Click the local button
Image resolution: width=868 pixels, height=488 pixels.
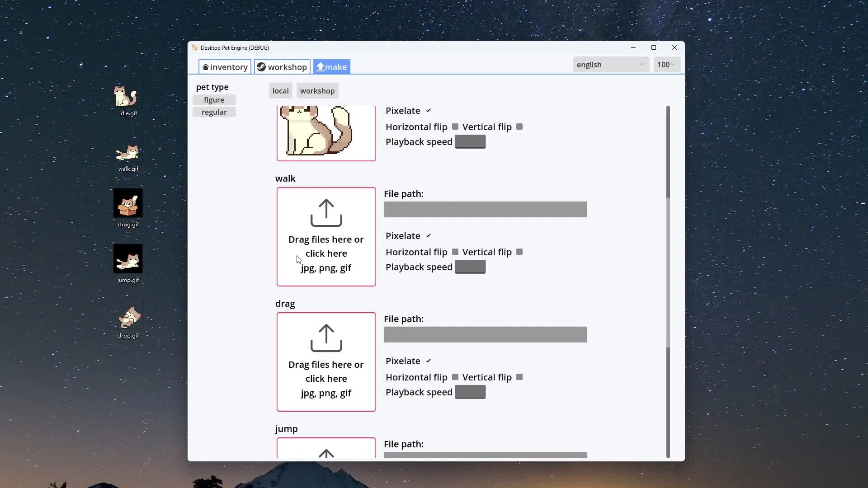coord(280,91)
